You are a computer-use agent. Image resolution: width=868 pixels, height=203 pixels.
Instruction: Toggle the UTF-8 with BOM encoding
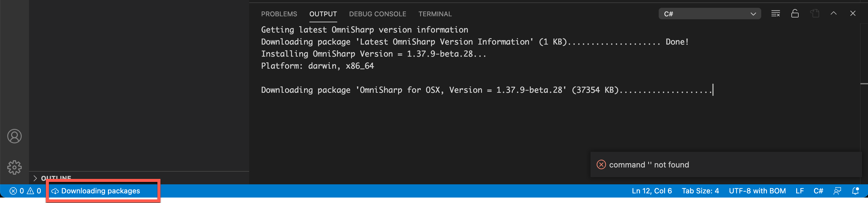point(758,191)
